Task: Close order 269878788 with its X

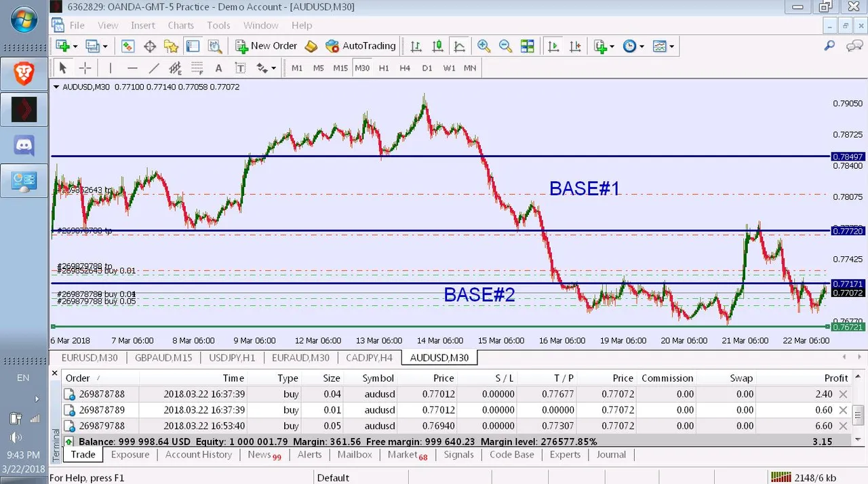Action: pos(843,394)
